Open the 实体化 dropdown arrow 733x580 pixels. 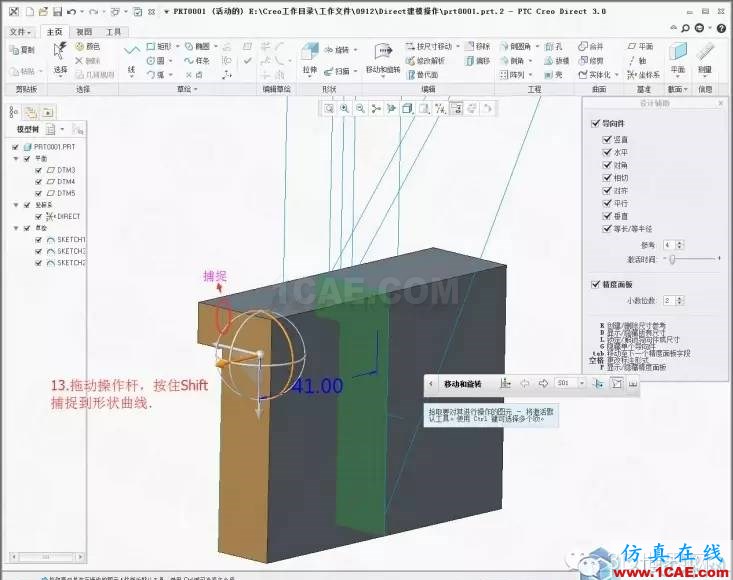[617, 75]
